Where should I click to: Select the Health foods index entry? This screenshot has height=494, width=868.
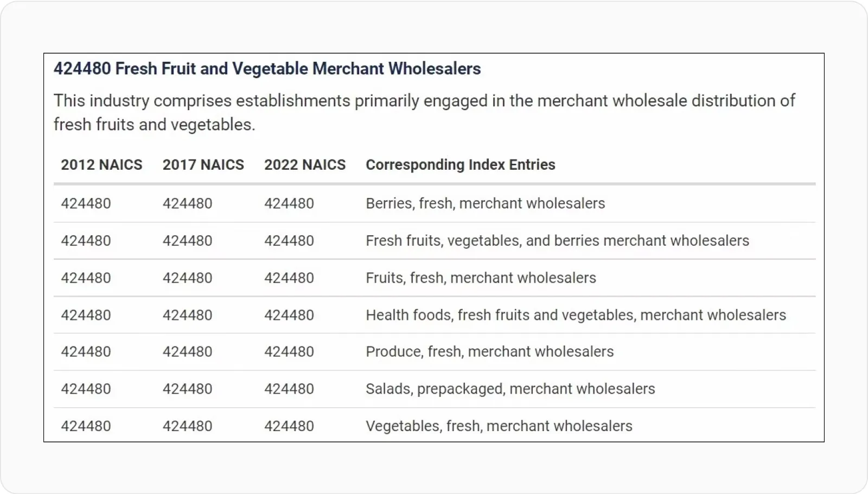click(576, 315)
